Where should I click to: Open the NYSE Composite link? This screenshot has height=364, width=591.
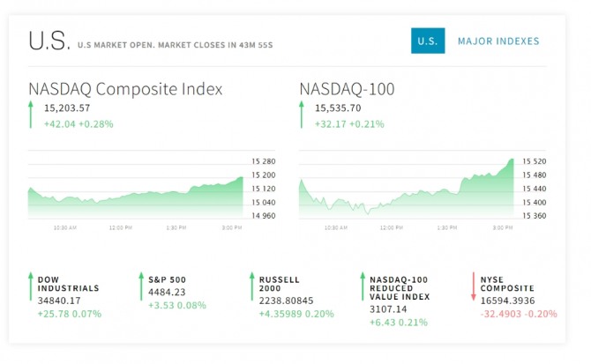(507, 284)
